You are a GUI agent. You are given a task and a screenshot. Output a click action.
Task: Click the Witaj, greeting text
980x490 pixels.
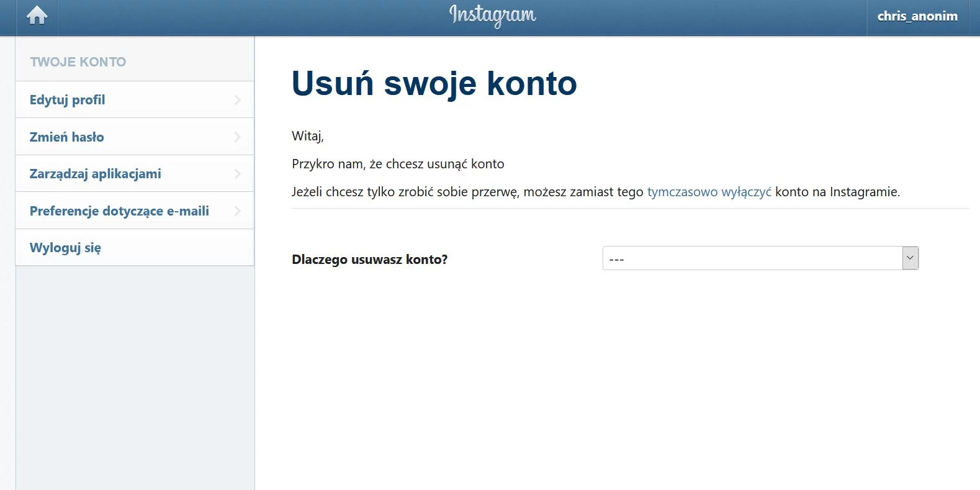308,136
